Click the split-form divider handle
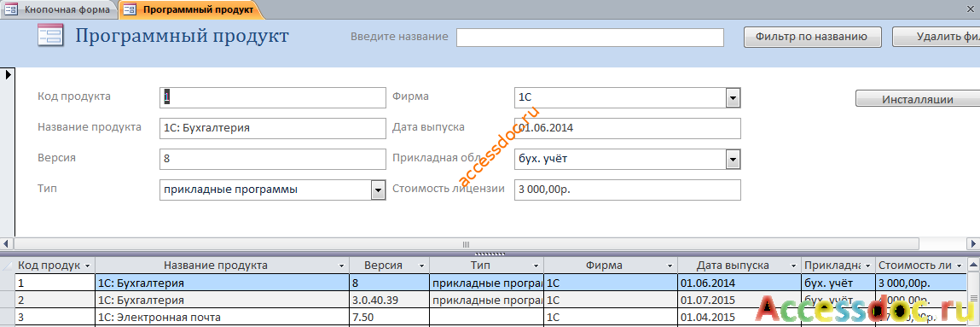This screenshot has height=327, width=980. [x=490, y=254]
